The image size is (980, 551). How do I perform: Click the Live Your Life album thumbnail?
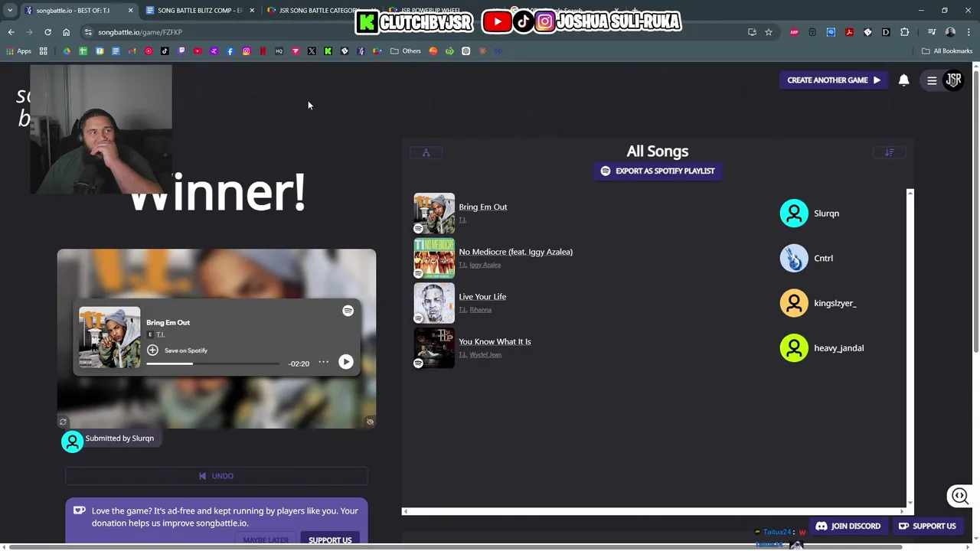(x=434, y=303)
